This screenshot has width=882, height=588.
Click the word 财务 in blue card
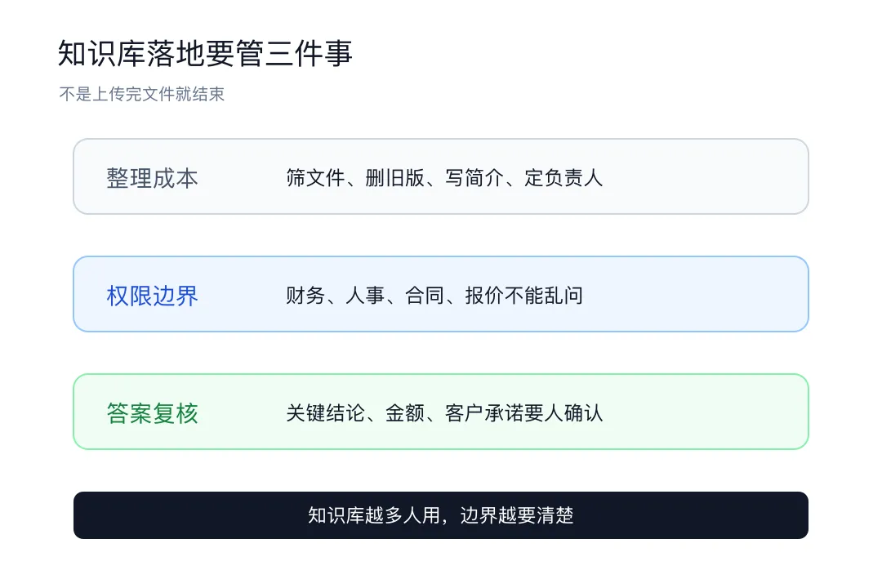[x=305, y=296]
